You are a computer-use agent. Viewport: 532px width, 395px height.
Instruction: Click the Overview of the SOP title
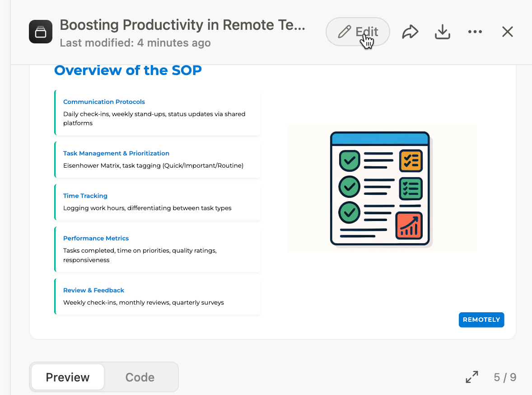pos(128,71)
